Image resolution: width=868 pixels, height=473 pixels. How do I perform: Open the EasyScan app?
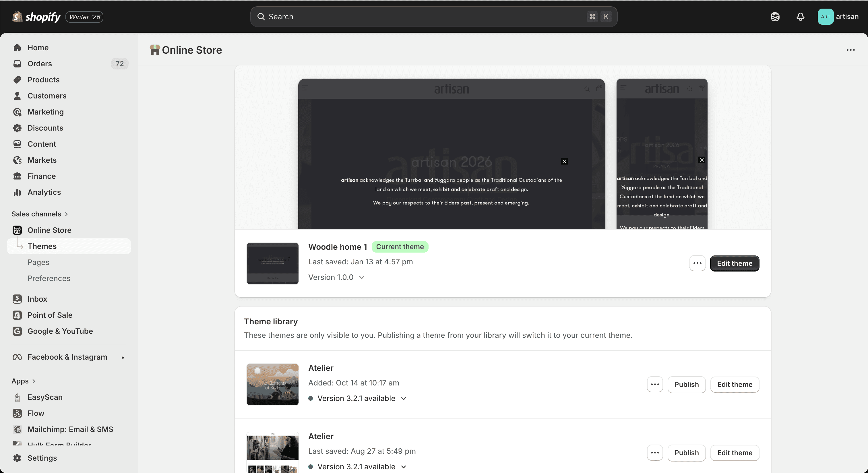coord(45,397)
